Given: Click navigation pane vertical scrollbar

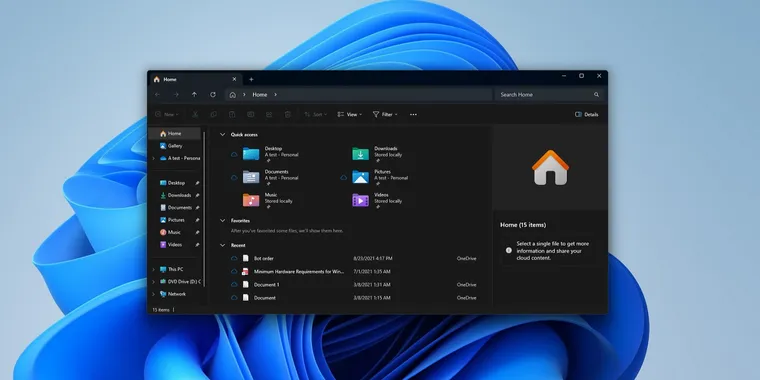Looking at the screenshot, I should [x=204, y=208].
